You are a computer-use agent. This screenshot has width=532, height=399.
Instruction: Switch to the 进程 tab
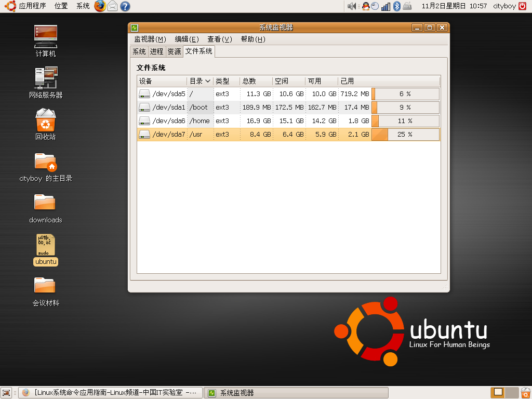coord(157,51)
